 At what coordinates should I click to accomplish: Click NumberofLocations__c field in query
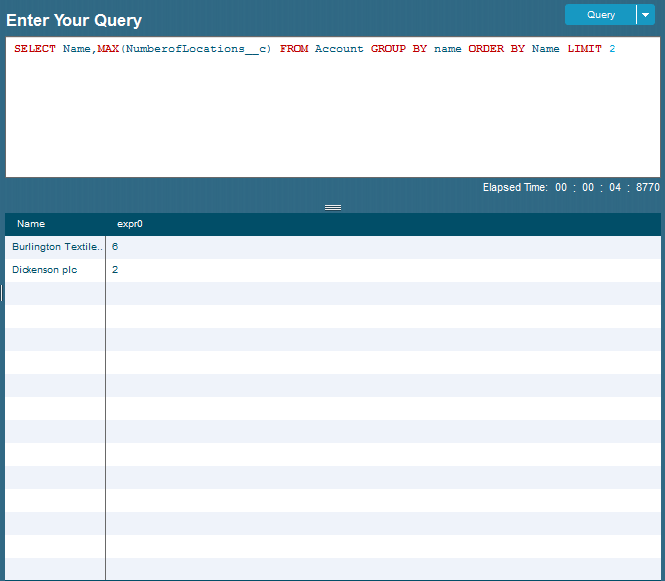pos(196,49)
